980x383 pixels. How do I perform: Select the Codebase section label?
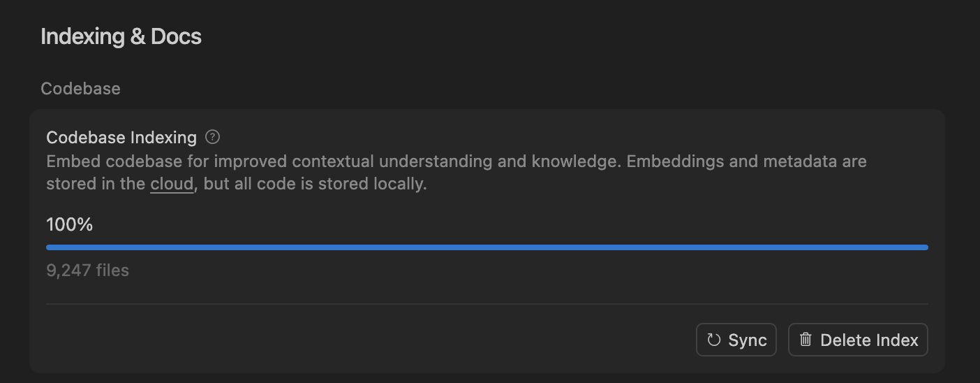[x=80, y=89]
